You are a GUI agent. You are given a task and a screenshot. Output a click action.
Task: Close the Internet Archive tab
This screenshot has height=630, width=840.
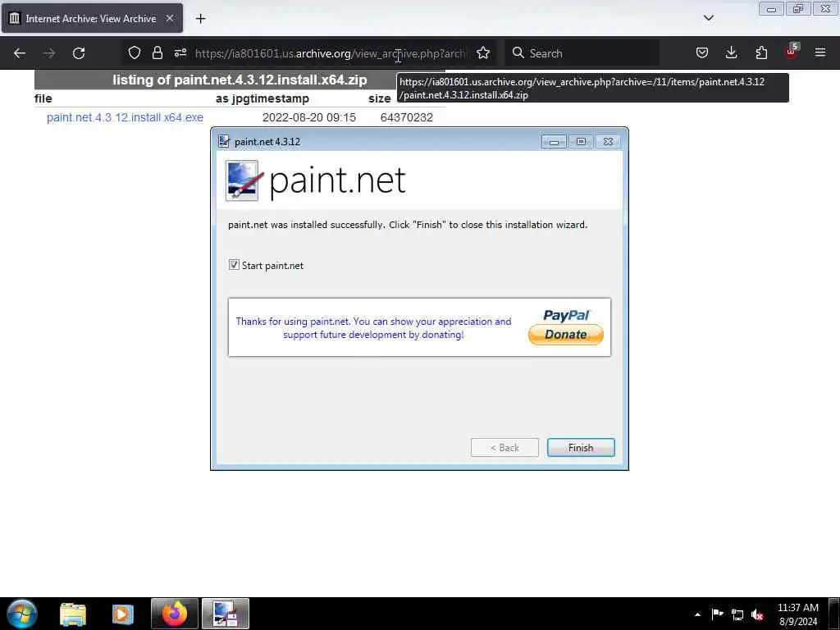point(170,18)
